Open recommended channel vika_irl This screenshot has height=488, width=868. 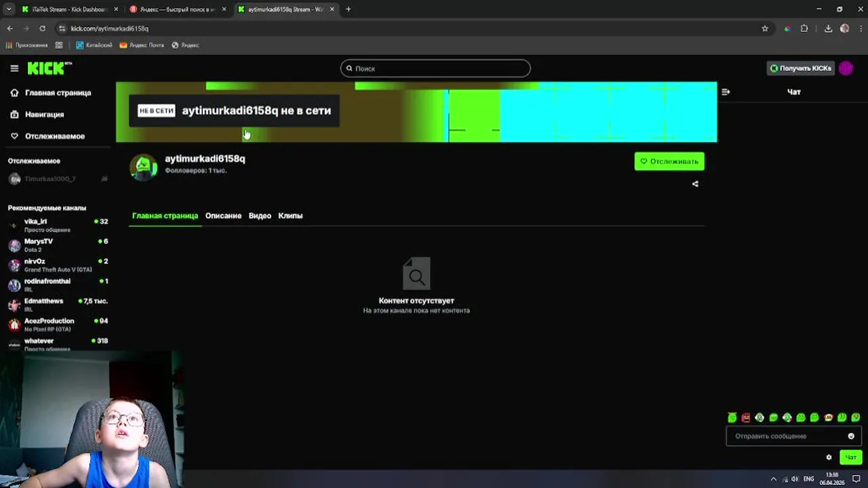(x=58, y=225)
